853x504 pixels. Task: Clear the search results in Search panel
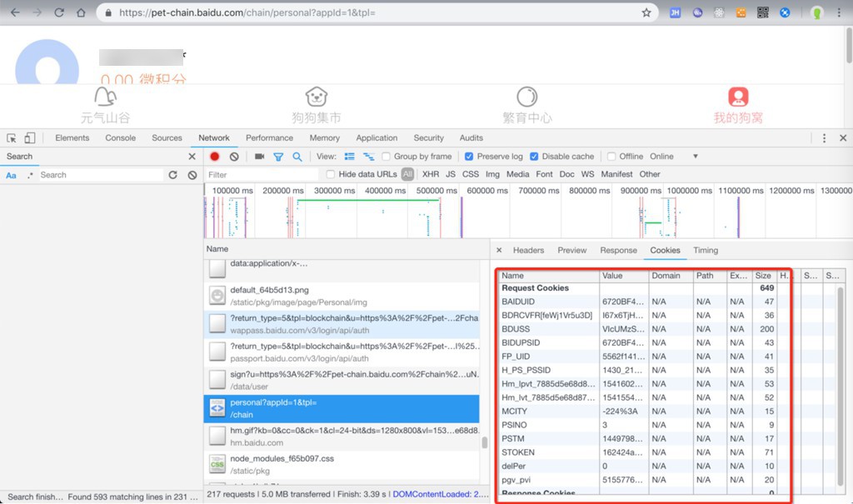(x=192, y=175)
